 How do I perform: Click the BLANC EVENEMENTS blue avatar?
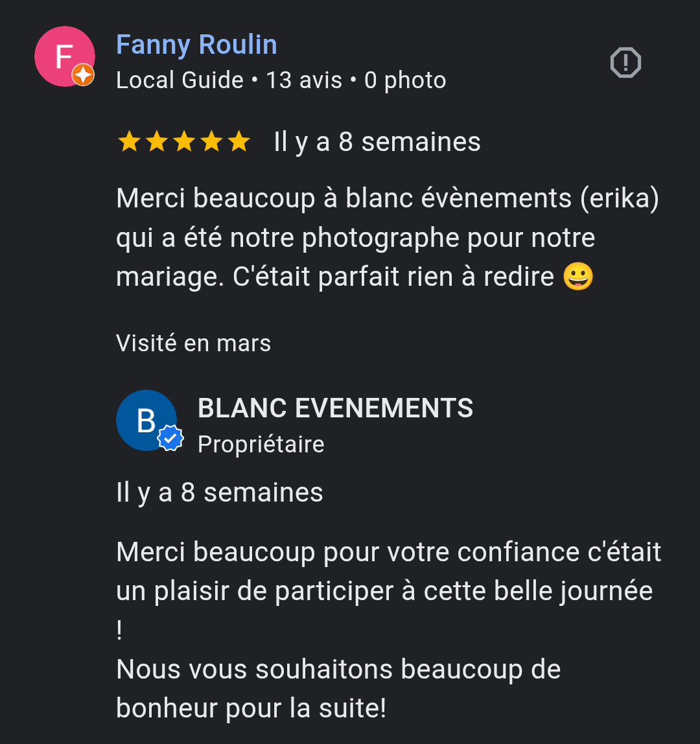tap(146, 421)
